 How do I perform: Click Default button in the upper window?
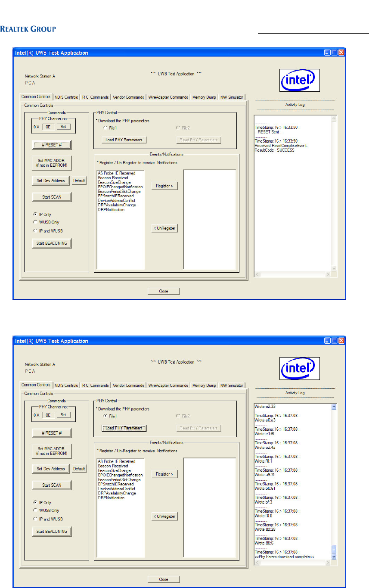pos(79,180)
